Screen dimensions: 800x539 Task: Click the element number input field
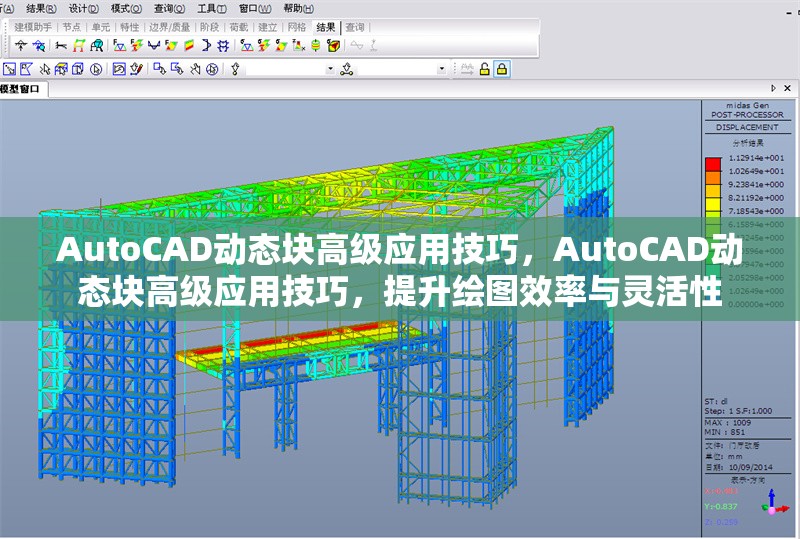[x=397, y=69]
